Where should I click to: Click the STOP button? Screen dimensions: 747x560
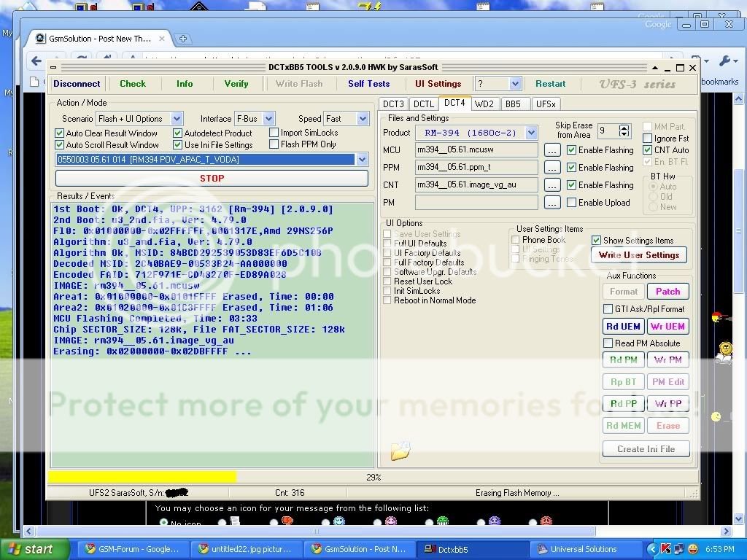(212, 179)
